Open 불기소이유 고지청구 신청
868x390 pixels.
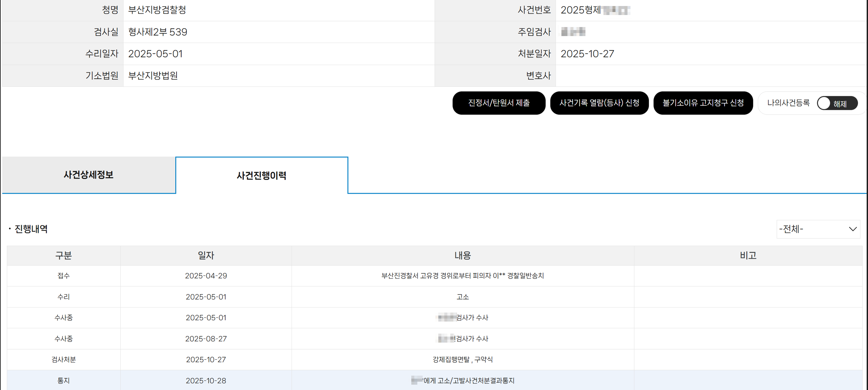click(x=703, y=103)
